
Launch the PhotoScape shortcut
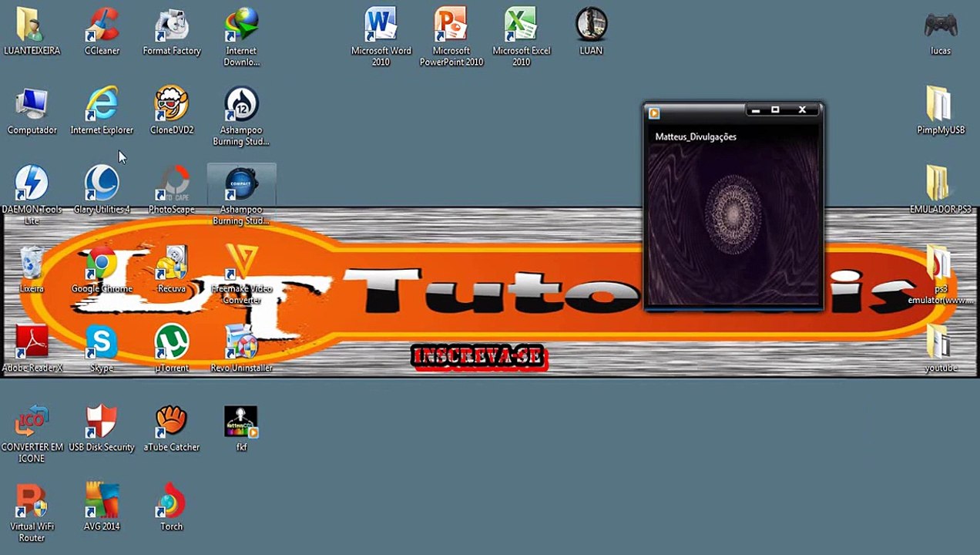pos(172,190)
